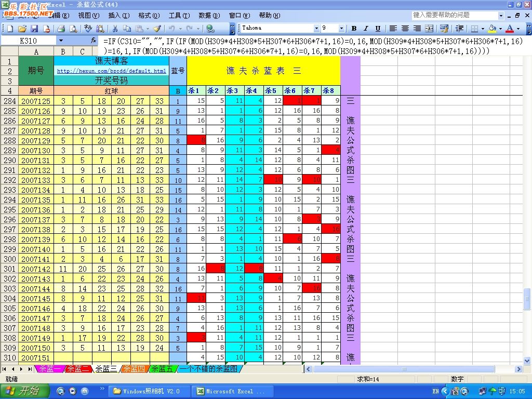Open the 帮助(H) menu
This screenshot has height=399, width=532.
coord(270,16)
